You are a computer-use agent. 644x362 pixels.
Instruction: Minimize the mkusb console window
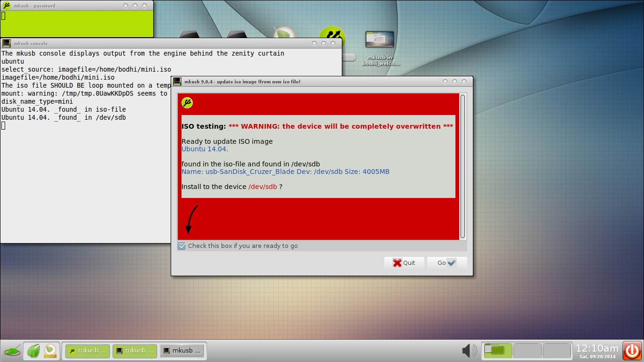pos(314,43)
